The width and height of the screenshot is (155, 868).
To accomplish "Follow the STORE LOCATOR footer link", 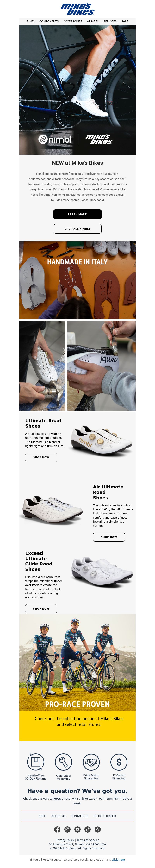I will click(x=104, y=816).
